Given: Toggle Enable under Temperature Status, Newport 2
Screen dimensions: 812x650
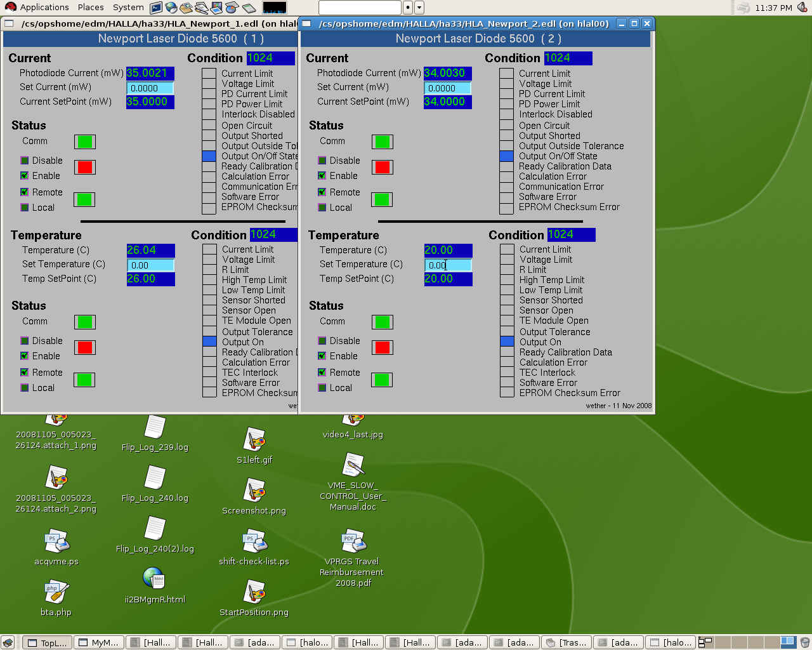Looking at the screenshot, I should point(322,356).
